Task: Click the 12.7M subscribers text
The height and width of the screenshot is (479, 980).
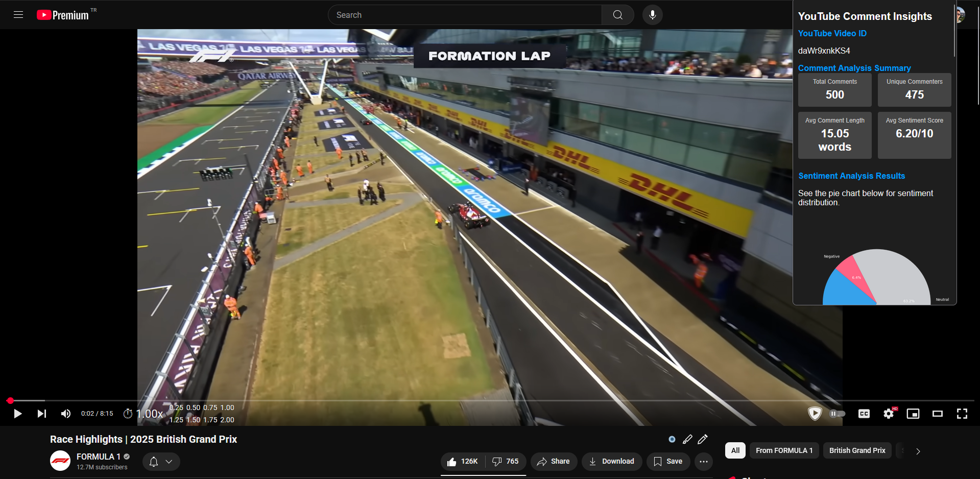Action: (102, 467)
